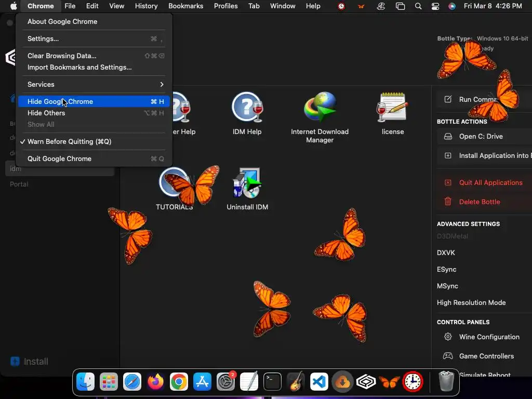
Task: Open Google Chrome from the Dock
Action: [x=179, y=382]
